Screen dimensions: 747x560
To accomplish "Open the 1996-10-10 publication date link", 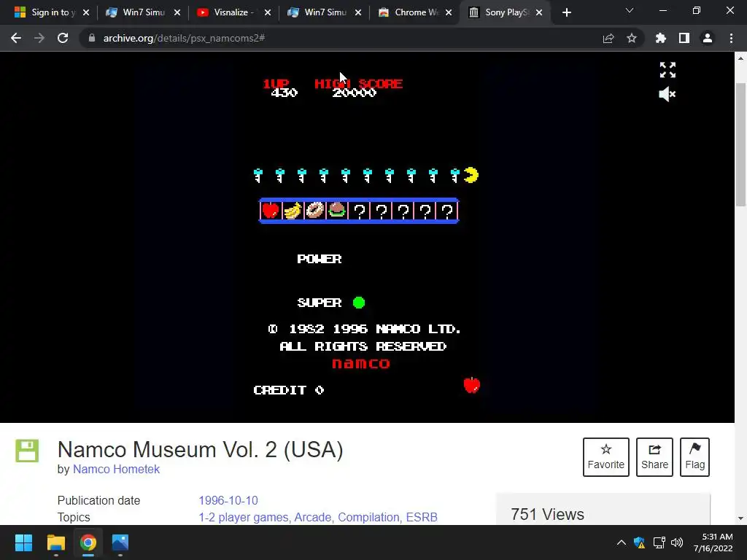I will tap(228, 500).
